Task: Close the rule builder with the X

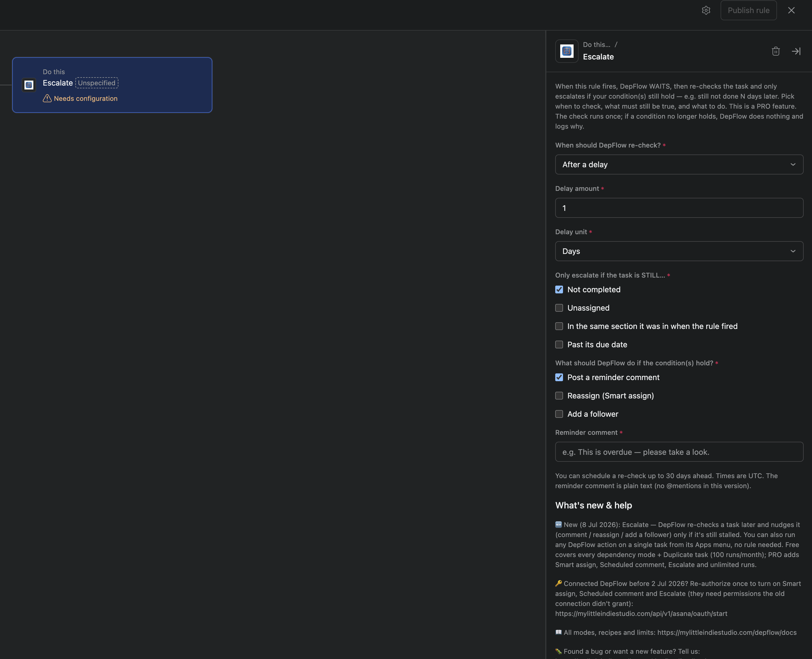Action: pyautogui.click(x=791, y=10)
